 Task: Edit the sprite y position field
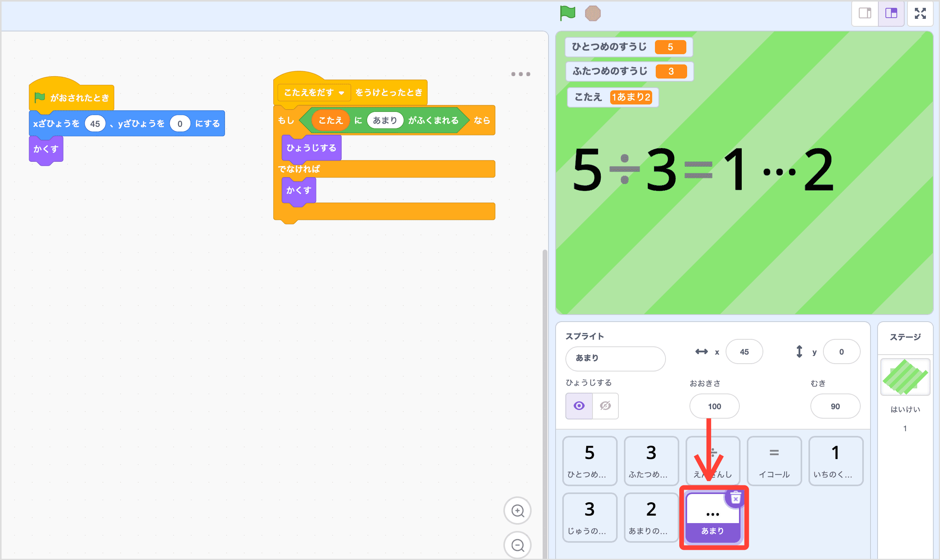click(x=841, y=352)
